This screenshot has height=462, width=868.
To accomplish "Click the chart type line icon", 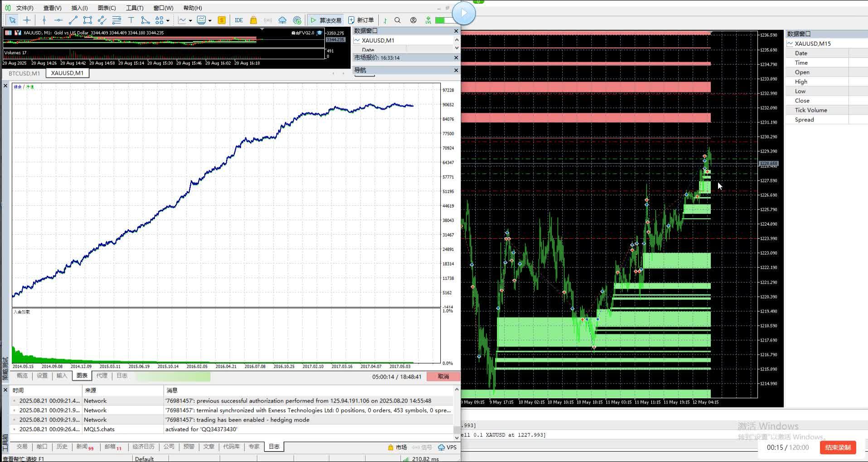I will tap(182, 20).
